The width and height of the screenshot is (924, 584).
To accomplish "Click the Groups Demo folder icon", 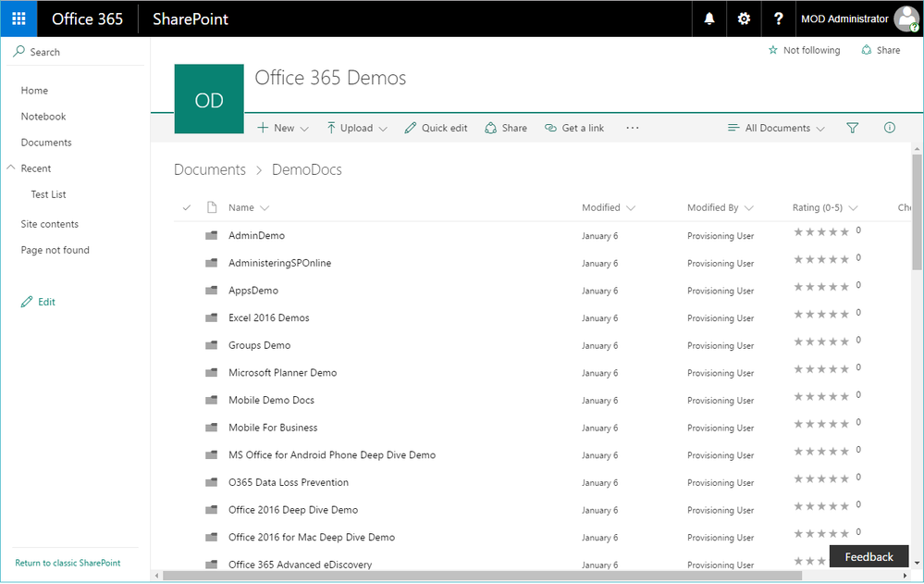I will tap(211, 345).
